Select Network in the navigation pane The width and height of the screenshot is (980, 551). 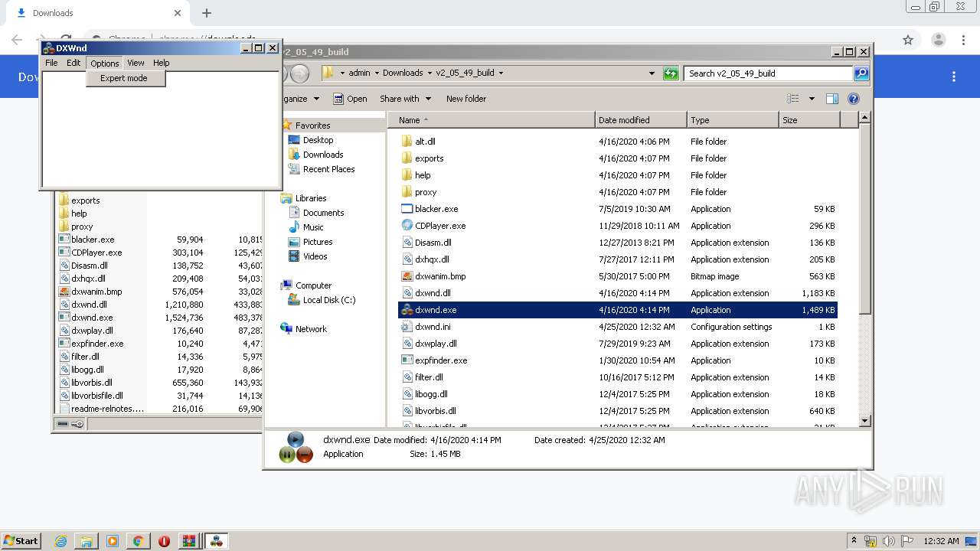(311, 329)
